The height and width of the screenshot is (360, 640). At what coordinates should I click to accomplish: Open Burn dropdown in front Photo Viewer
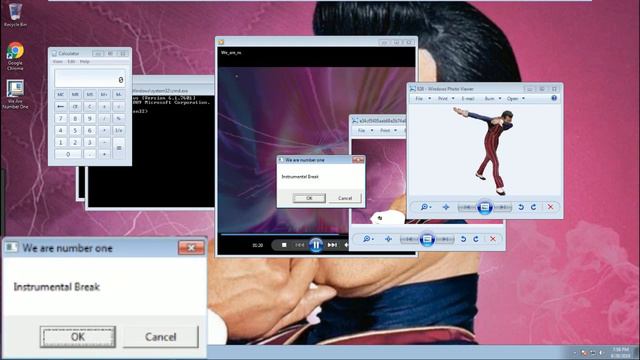(492, 99)
